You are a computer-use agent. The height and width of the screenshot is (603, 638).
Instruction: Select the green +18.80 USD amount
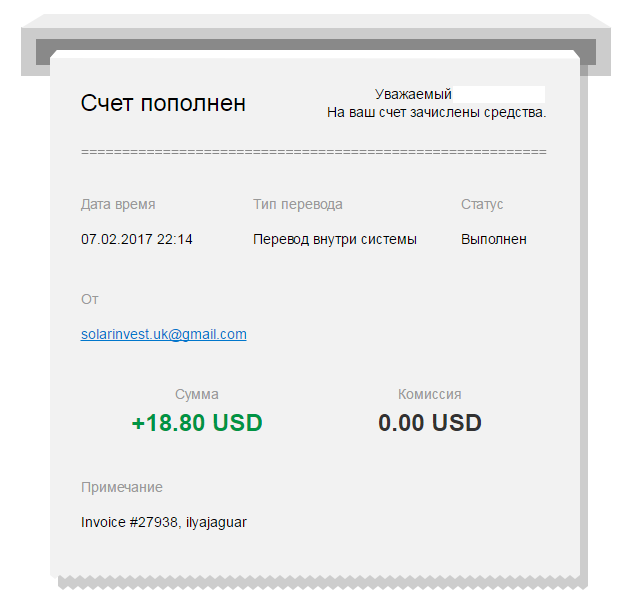197,423
